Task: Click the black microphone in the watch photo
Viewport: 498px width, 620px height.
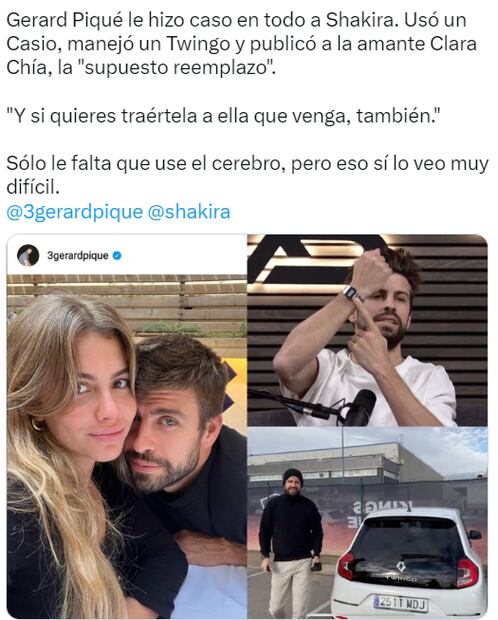Action: (359, 408)
